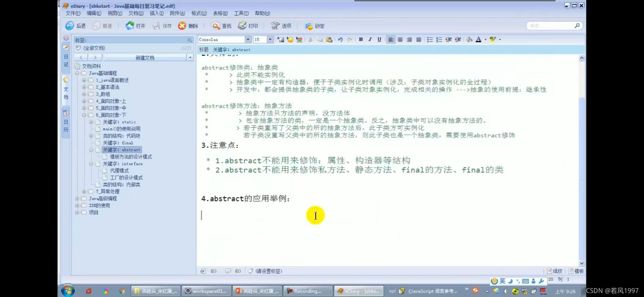The image size is (644, 297).
Task: Set center text alignment
Action: click(x=400, y=40)
